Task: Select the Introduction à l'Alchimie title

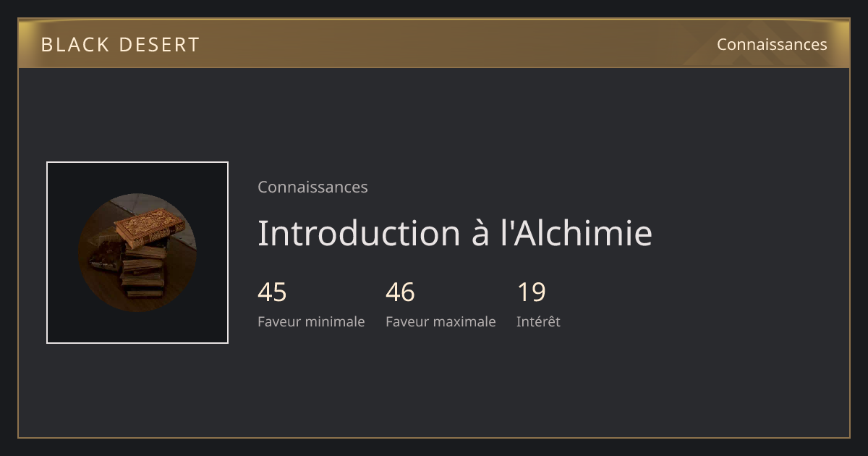Action: pos(455,233)
